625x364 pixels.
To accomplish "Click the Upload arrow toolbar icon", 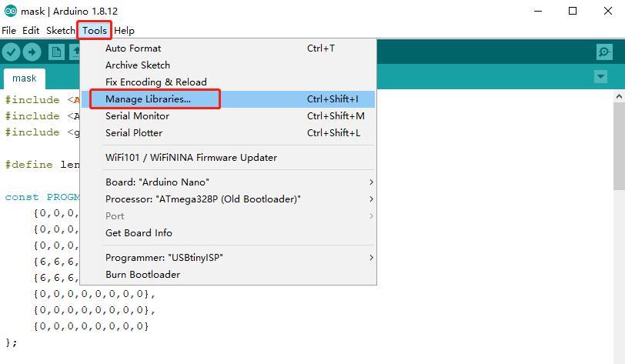I will 32,52.
